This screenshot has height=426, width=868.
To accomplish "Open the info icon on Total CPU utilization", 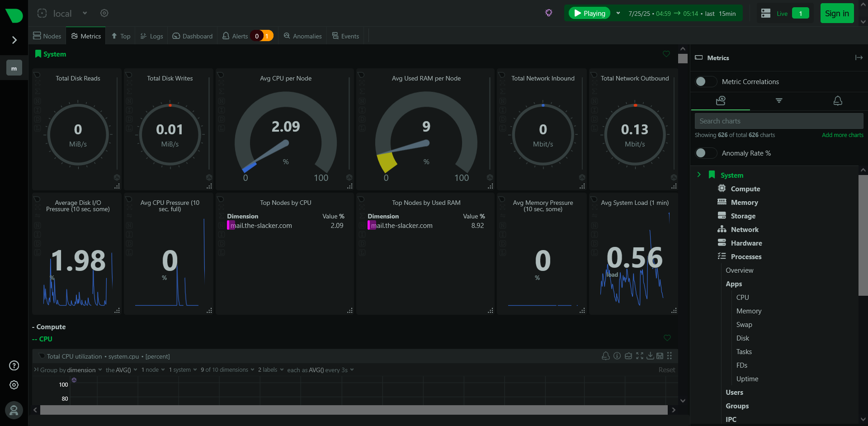I will click(617, 356).
